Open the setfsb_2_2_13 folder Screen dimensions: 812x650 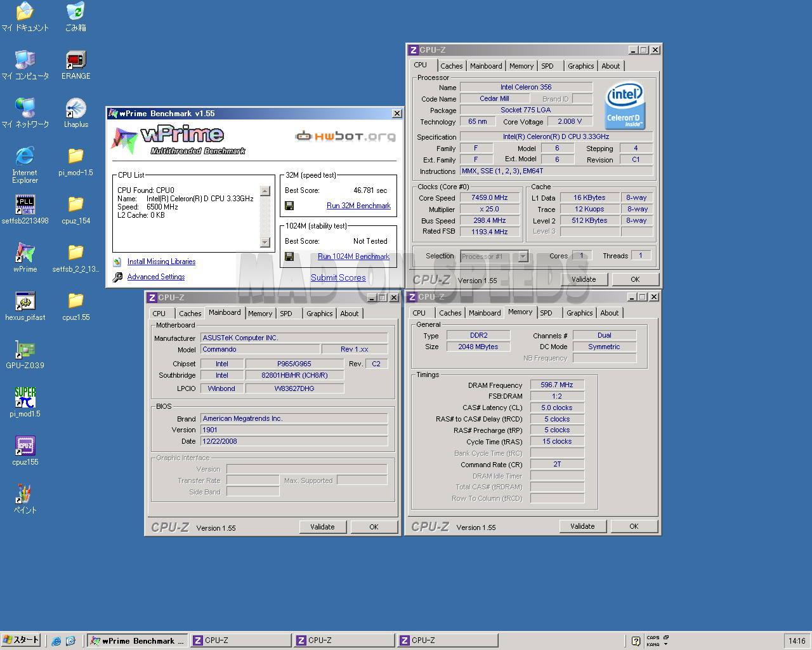75,258
